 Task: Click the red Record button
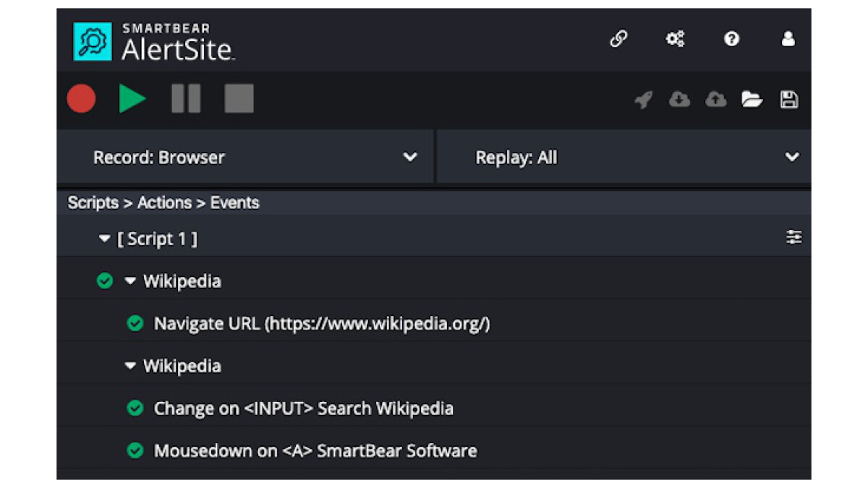pyautogui.click(x=81, y=99)
